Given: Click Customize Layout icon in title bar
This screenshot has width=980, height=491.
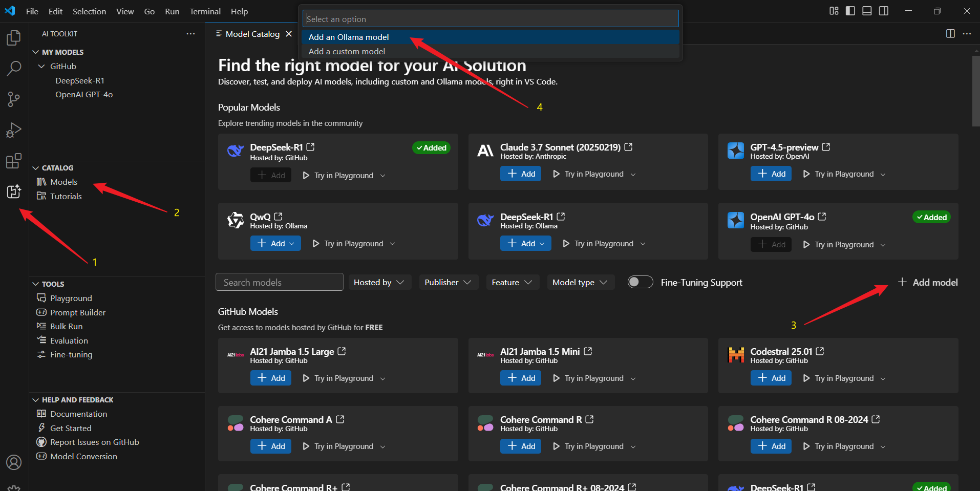Looking at the screenshot, I should click(834, 11).
